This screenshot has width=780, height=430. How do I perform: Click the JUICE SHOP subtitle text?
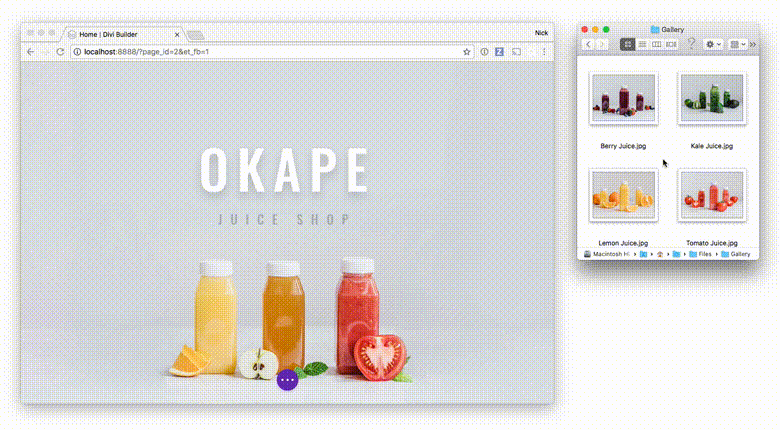pos(285,219)
